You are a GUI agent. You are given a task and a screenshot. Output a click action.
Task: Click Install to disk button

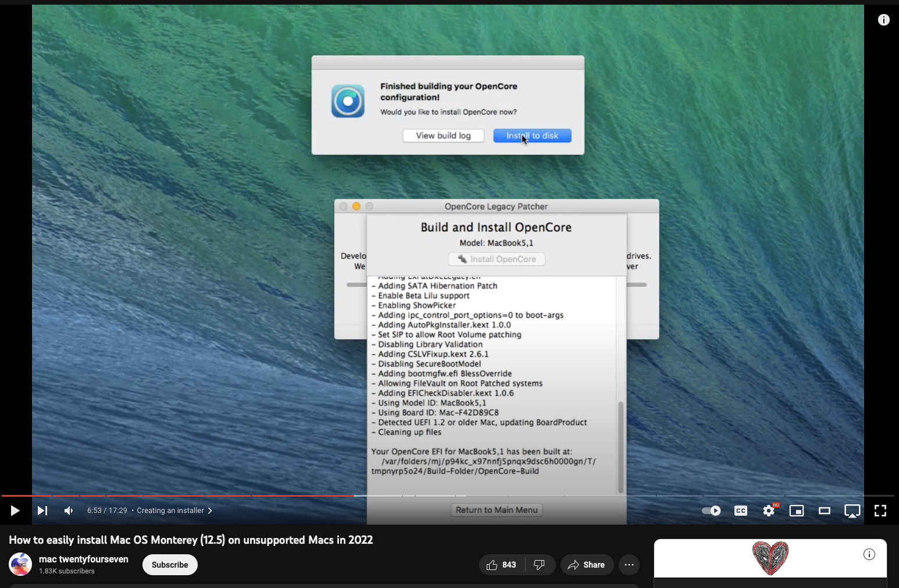pyautogui.click(x=532, y=136)
